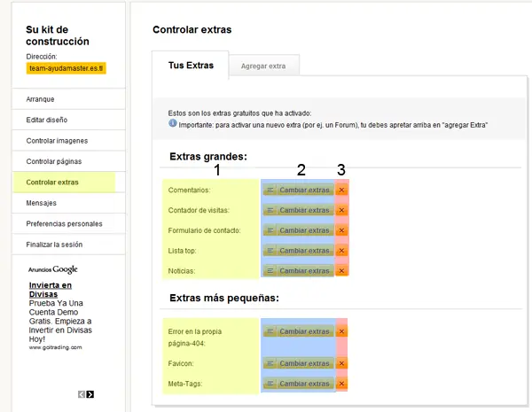Remove Error página-404 extra X icon
The width and height of the screenshot is (532, 412).
pos(341,331)
